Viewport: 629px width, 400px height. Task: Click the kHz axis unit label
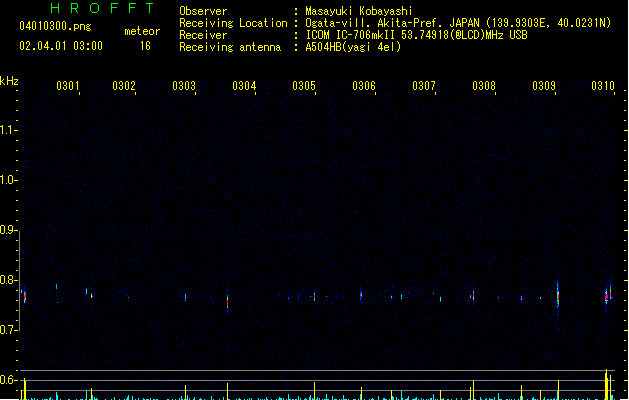9,81
